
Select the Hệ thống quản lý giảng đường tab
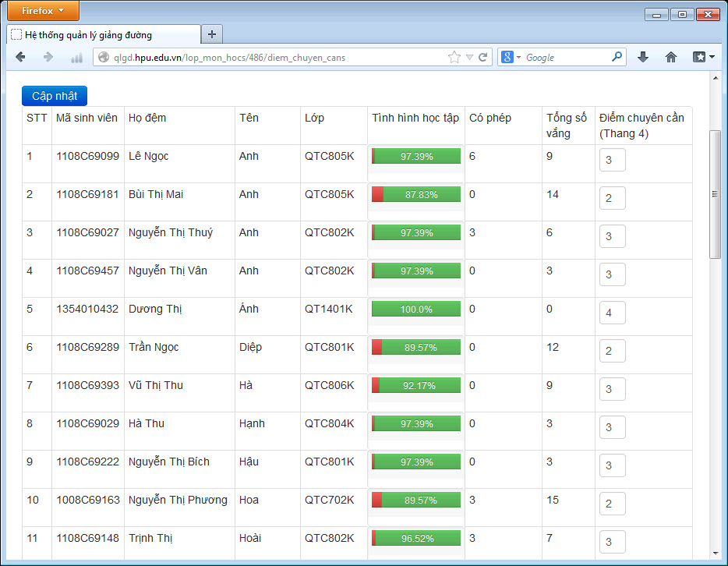tap(103, 34)
